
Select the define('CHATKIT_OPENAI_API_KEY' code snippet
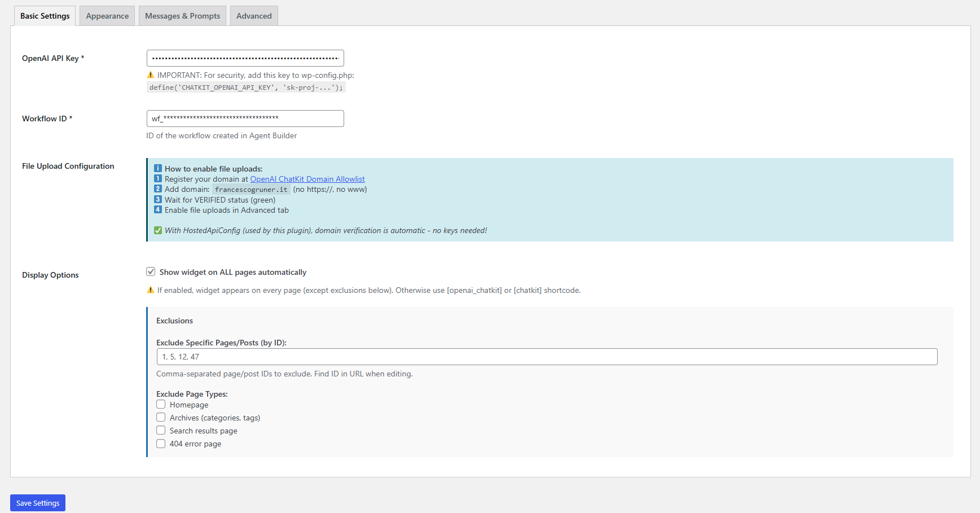[246, 87]
